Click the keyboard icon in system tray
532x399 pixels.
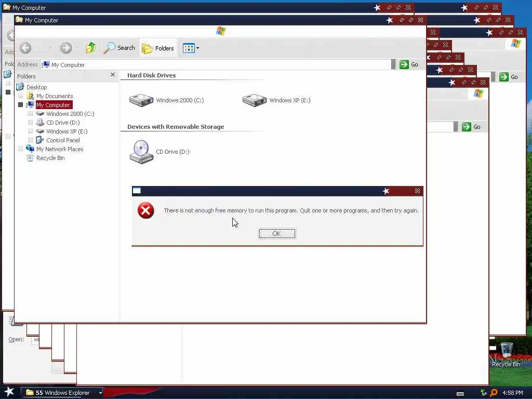pos(460,394)
